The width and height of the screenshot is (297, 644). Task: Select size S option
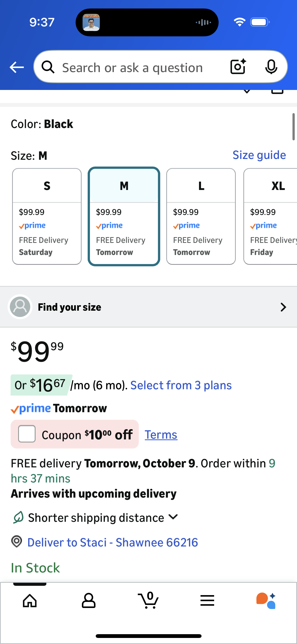pos(47,216)
